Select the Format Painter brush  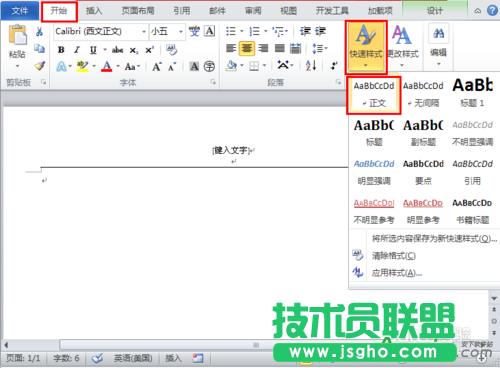40,65
